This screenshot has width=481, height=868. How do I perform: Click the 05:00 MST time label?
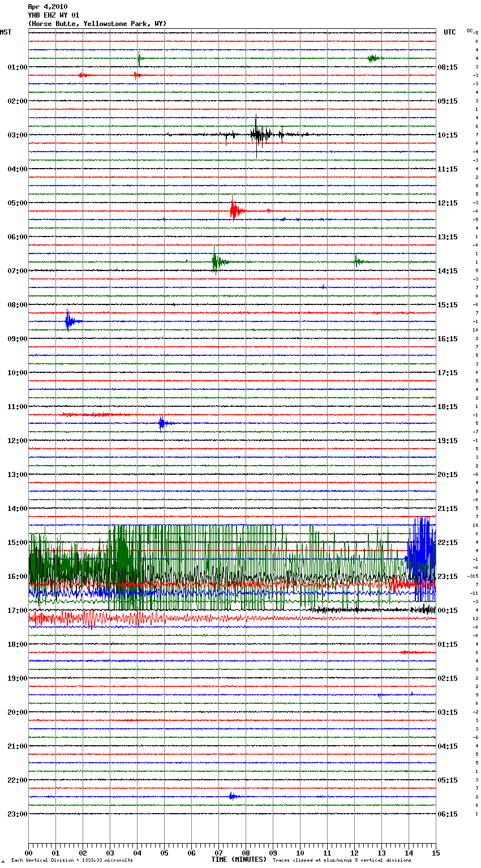click(18, 203)
